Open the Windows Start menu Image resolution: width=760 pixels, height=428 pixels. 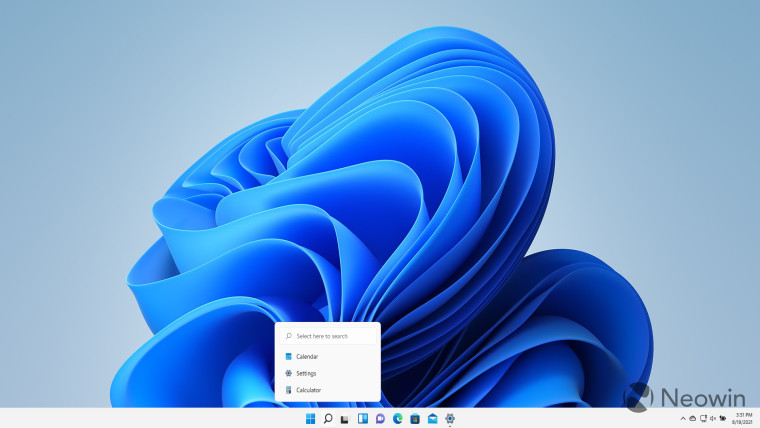311,418
